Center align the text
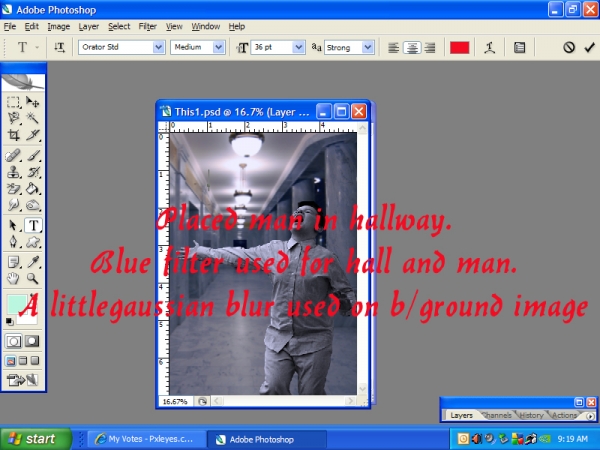This screenshot has width=600, height=450. [x=412, y=48]
